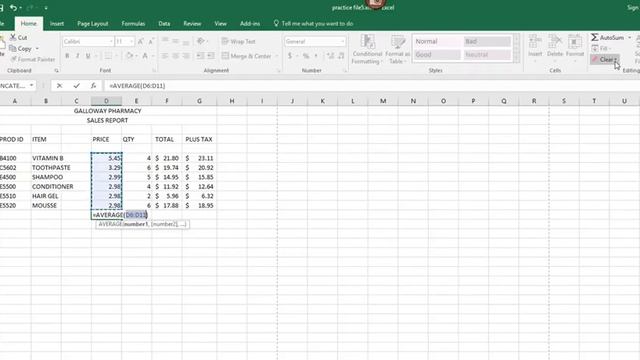Click the cell Fill Color bucket
The width and height of the screenshot is (640, 360).
[129, 56]
